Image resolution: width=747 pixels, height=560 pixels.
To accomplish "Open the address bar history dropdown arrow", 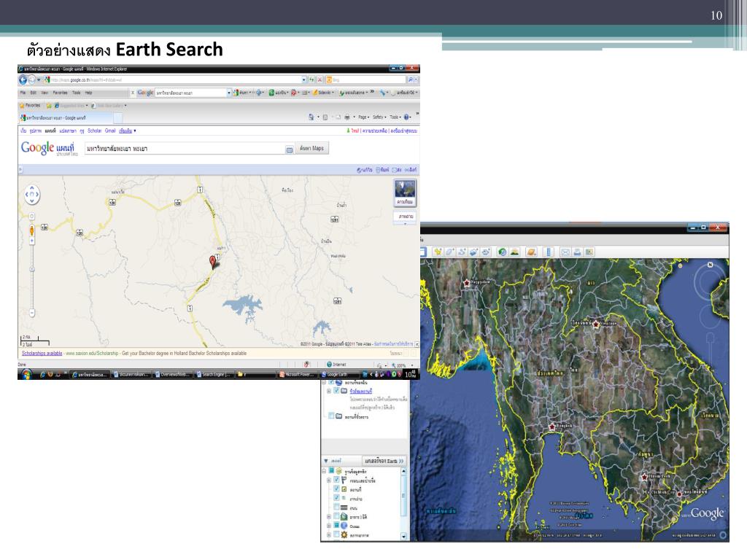I will coord(304,79).
